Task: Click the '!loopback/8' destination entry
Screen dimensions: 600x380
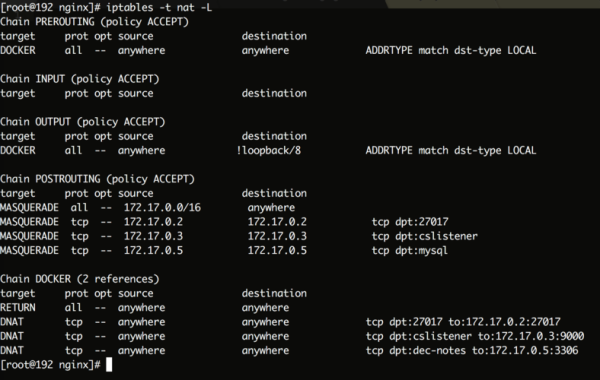Action: [269, 150]
